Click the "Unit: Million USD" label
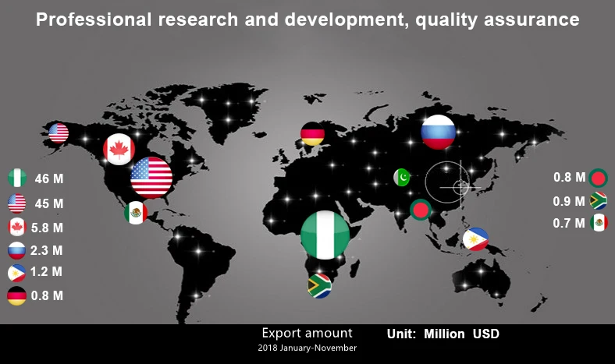 [443, 334]
